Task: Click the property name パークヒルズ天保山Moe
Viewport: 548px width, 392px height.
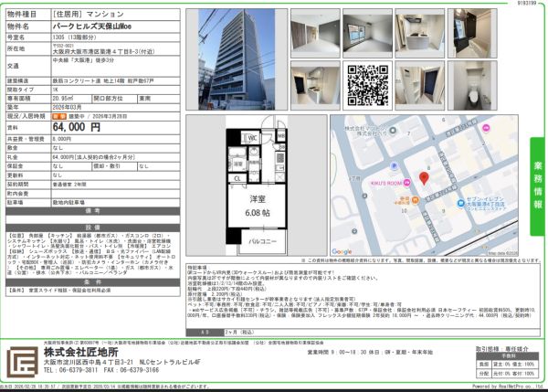Action: point(92,26)
